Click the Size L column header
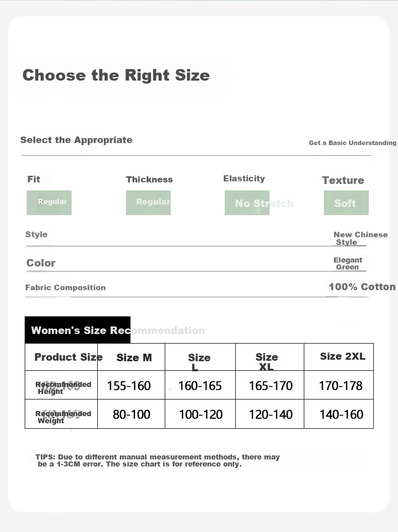 (200, 357)
